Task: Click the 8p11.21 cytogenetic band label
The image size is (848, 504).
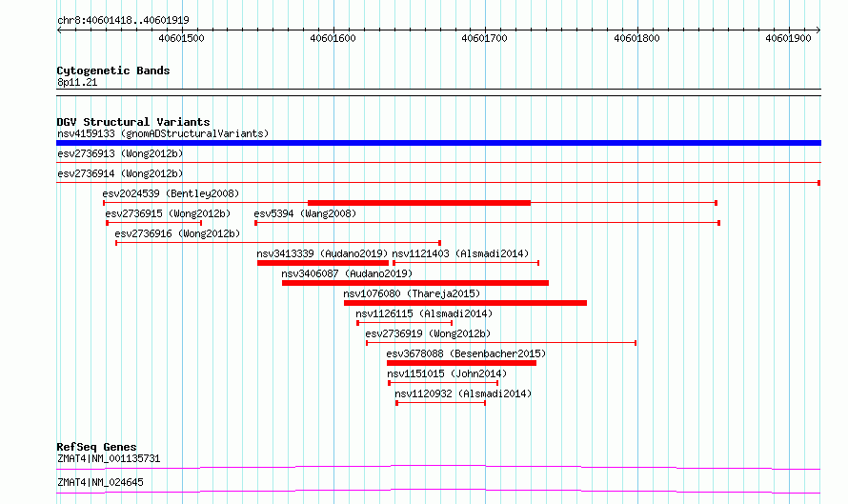Action: coord(77,82)
